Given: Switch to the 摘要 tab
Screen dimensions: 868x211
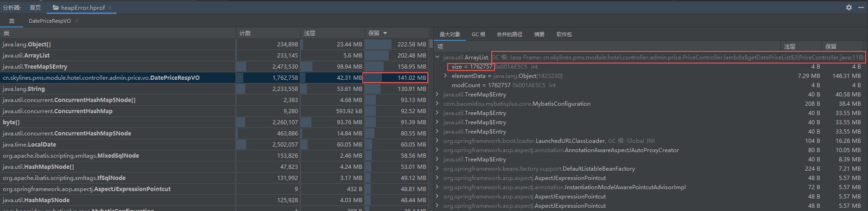Looking at the screenshot, I should (539, 34).
